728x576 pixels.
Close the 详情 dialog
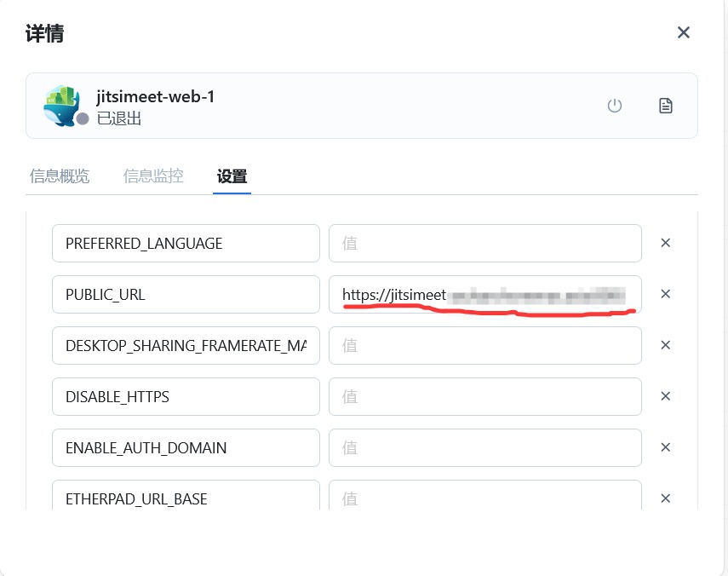tap(683, 32)
